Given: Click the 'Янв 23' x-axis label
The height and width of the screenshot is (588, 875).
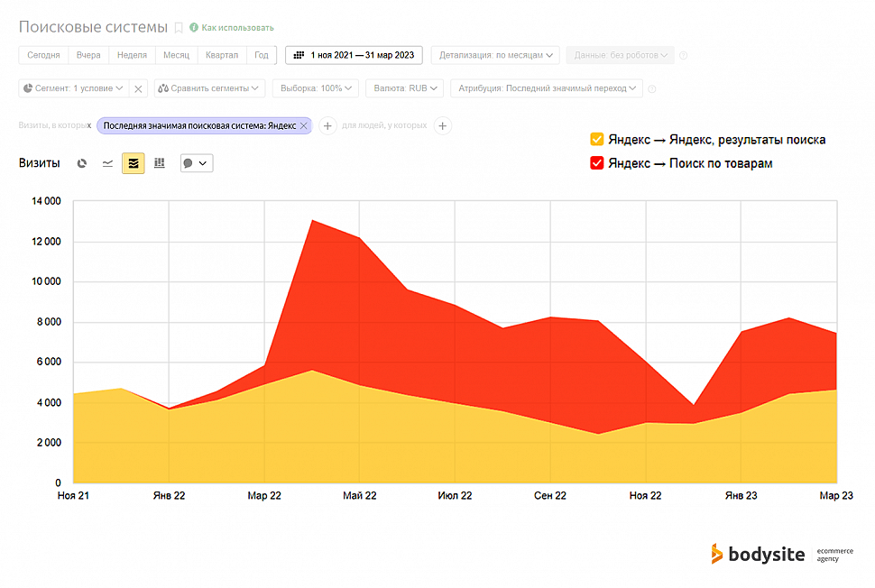Looking at the screenshot, I should pos(741,495).
